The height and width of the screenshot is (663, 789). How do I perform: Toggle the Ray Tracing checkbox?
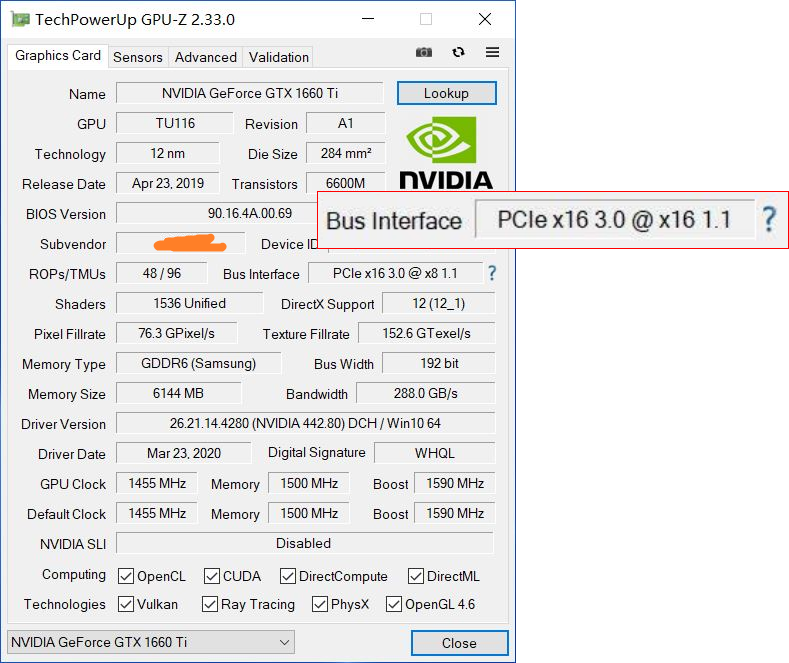coord(209,604)
